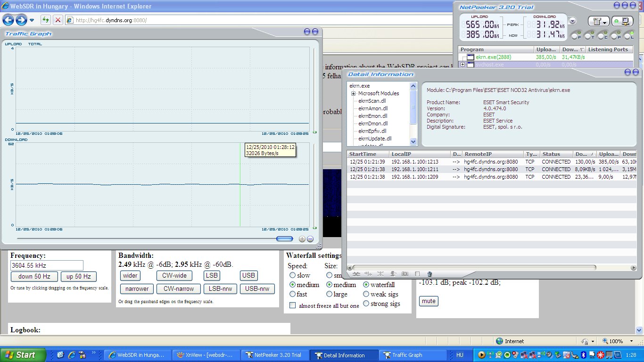
Task: Expand the Microsoft Modules tree node
Action: [353, 93]
